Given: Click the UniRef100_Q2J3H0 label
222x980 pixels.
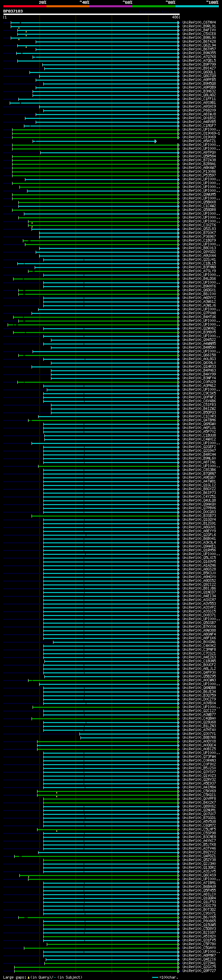Looking at the screenshot, I should (x=199, y=864).
